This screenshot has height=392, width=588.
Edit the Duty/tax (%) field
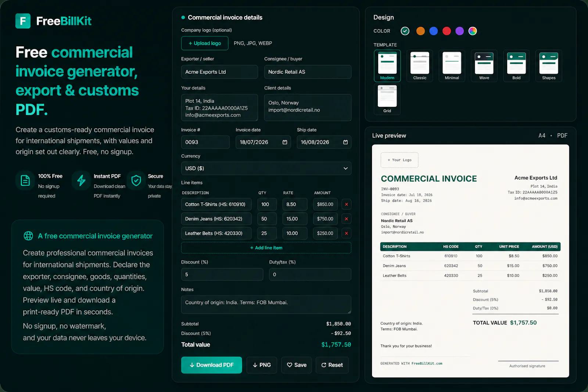[310, 274]
